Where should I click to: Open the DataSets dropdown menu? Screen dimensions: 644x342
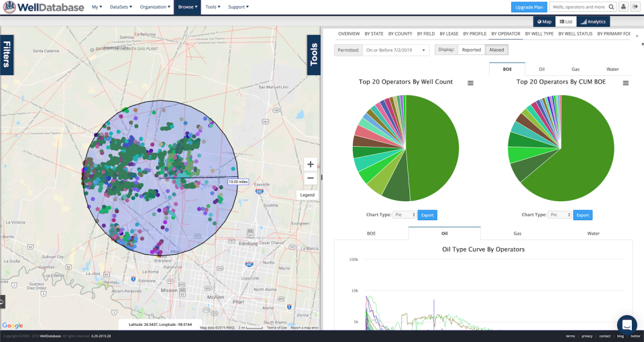pyautogui.click(x=121, y=7)
